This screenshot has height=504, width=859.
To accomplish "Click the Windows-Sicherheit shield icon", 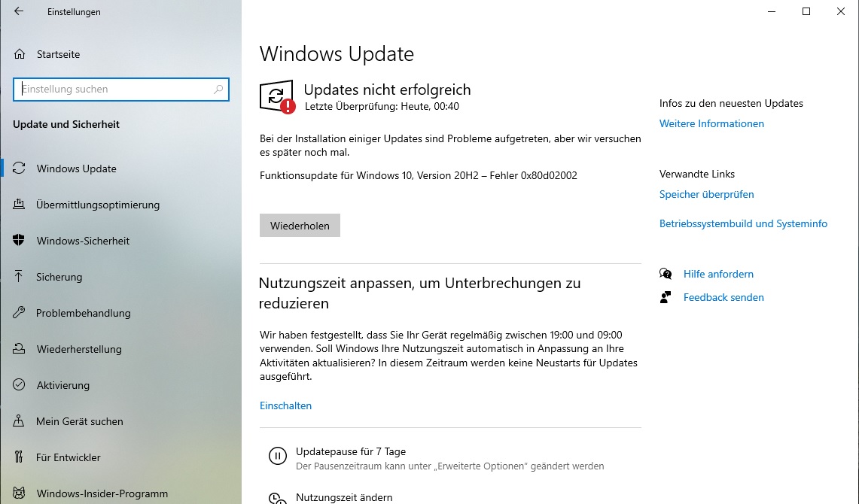I will pos(19,241).
